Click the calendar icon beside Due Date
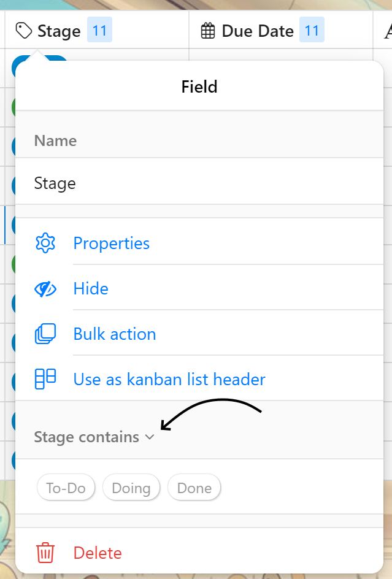The width and height of the screenshot is (392, 579). pos(209,31)
